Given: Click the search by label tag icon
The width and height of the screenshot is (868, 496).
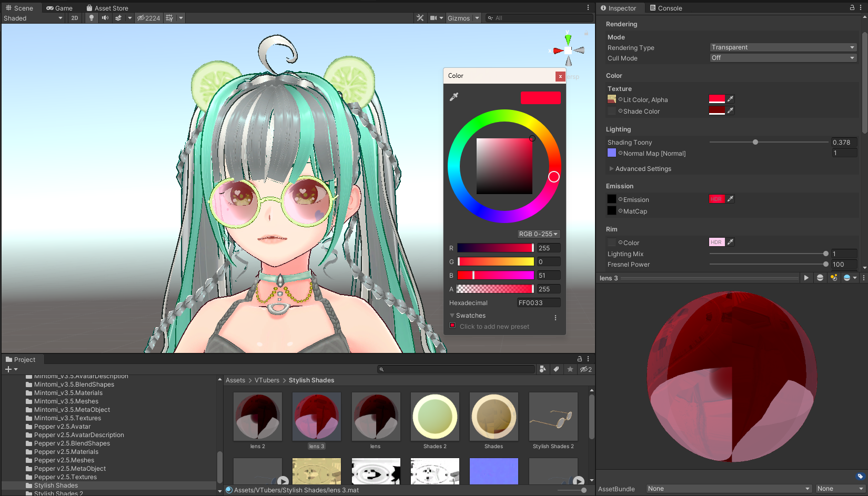Looking at the screenshot, I should 556,369.
